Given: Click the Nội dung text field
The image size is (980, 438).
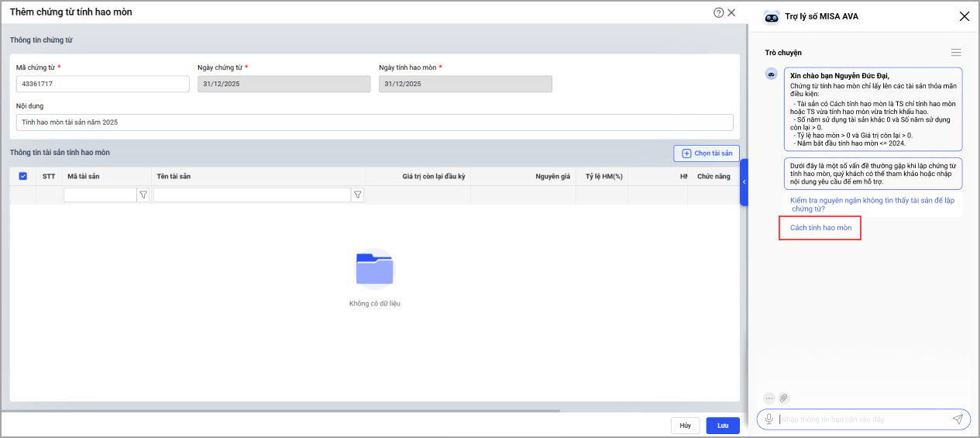Looking at the screenshot, I should point(375,122).
